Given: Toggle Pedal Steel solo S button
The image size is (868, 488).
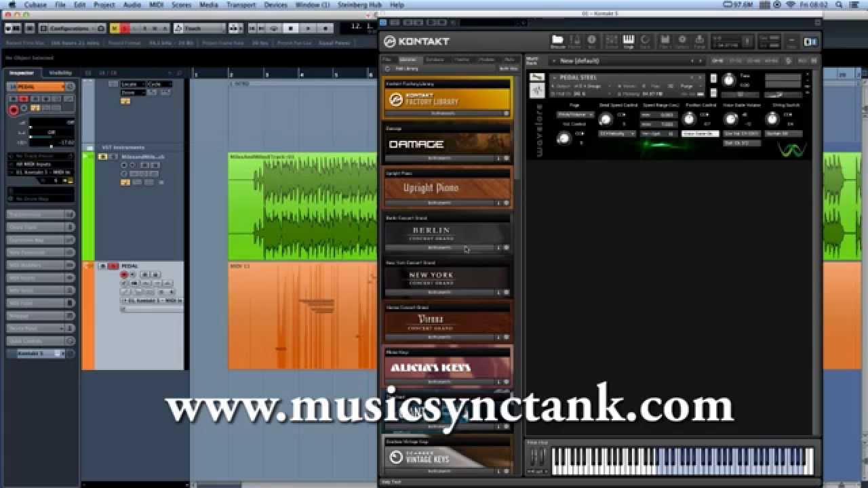Looking at the screenshot, I should pyautogui.click(x=713, y=77).
